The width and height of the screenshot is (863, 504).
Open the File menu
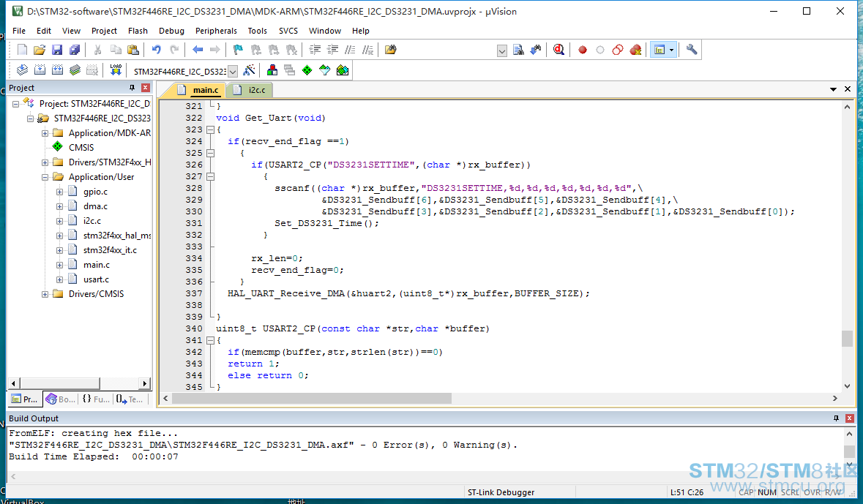(x=19, y=31)
